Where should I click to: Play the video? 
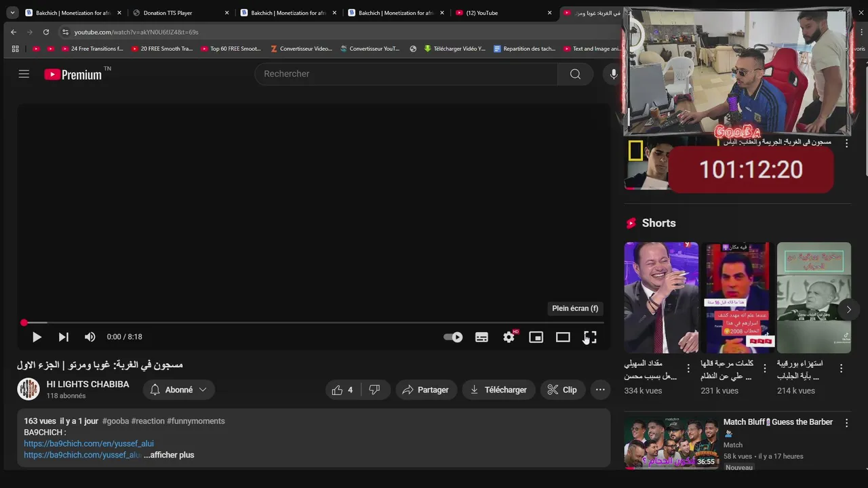37,337
